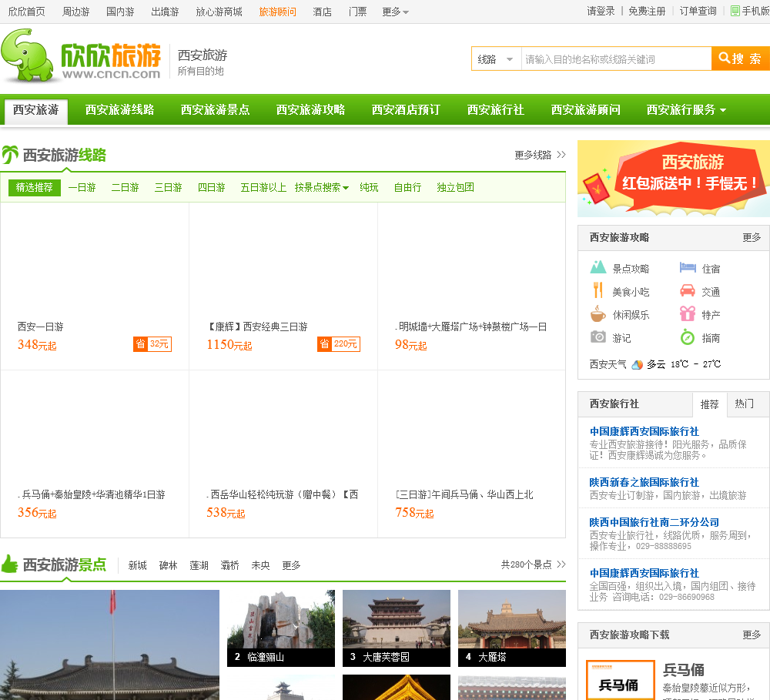770x700 pixels.
Task: Switch to the 一日游 tab
Action: [82, 187]
